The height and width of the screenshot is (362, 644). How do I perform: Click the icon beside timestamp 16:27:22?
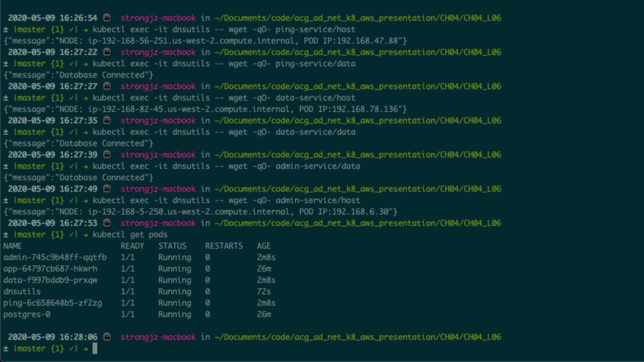click(x=107, y=52)
